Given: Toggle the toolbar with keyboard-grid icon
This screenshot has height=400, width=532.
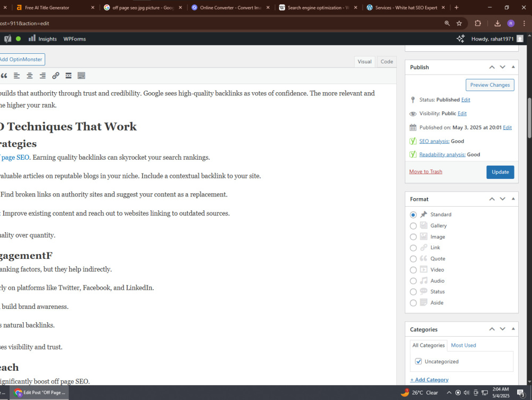Looking at the screenshot, I should [81, 76].
